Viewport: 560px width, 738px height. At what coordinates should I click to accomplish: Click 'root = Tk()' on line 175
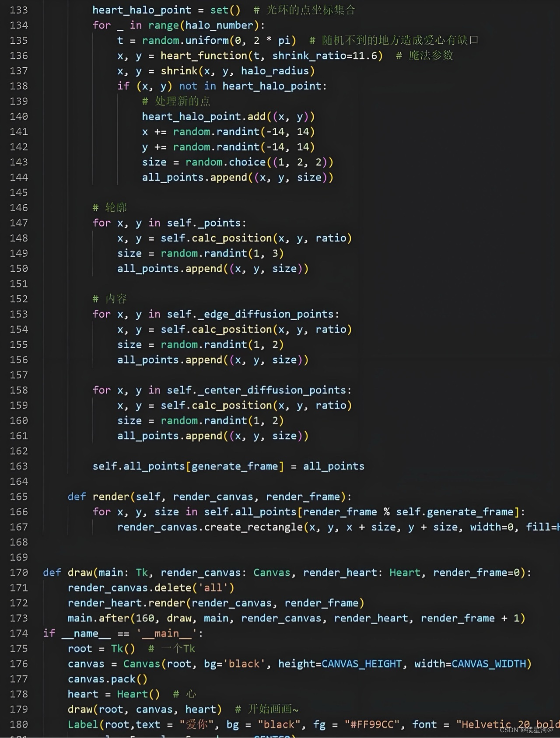(101, 648)
